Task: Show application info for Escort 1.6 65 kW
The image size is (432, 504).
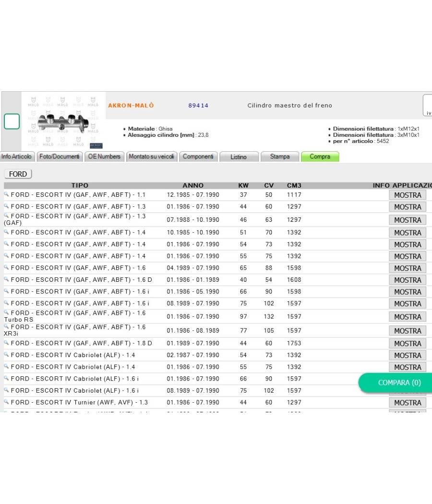Action: pos(408,268)
